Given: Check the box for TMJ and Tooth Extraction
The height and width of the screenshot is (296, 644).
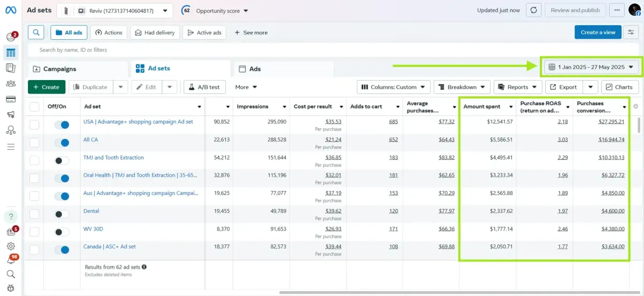Looking at the screenshot, I should point(34,160).
